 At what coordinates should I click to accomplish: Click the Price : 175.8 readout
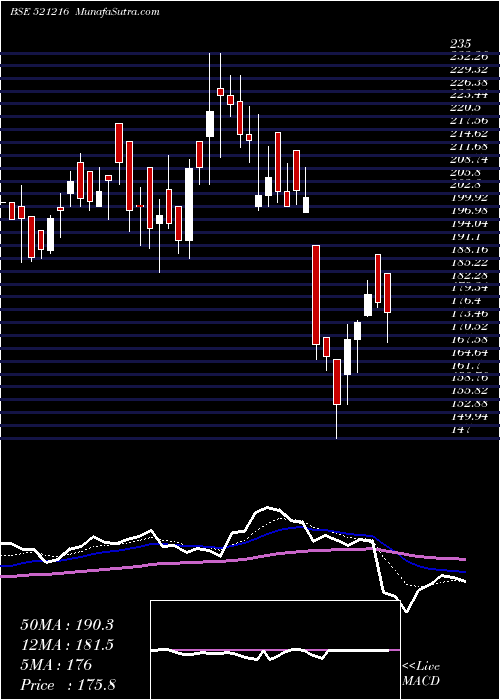pyautogui.click(x=68, y=685)
